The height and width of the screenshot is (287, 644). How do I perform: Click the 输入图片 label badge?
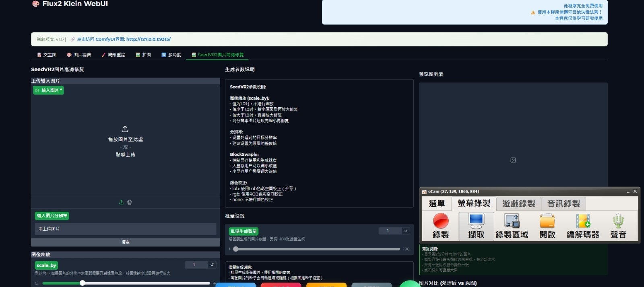pos(48,90)
